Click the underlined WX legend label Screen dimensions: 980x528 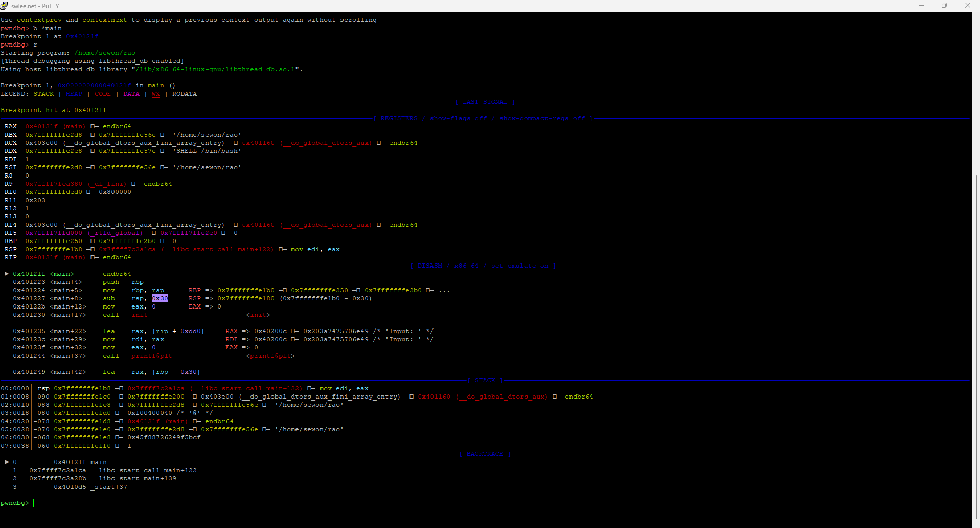(156, 94)
